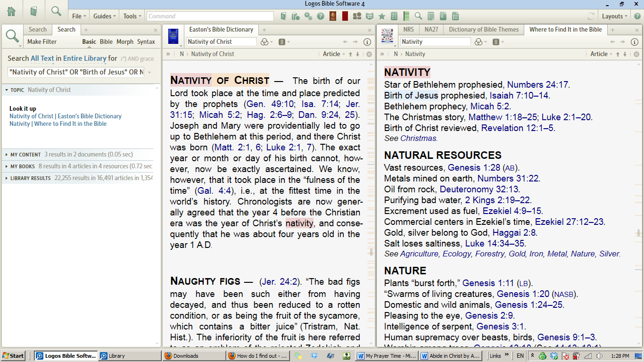Click the checklist shortcut icon

pyautogui.click(x=394, y=16)
